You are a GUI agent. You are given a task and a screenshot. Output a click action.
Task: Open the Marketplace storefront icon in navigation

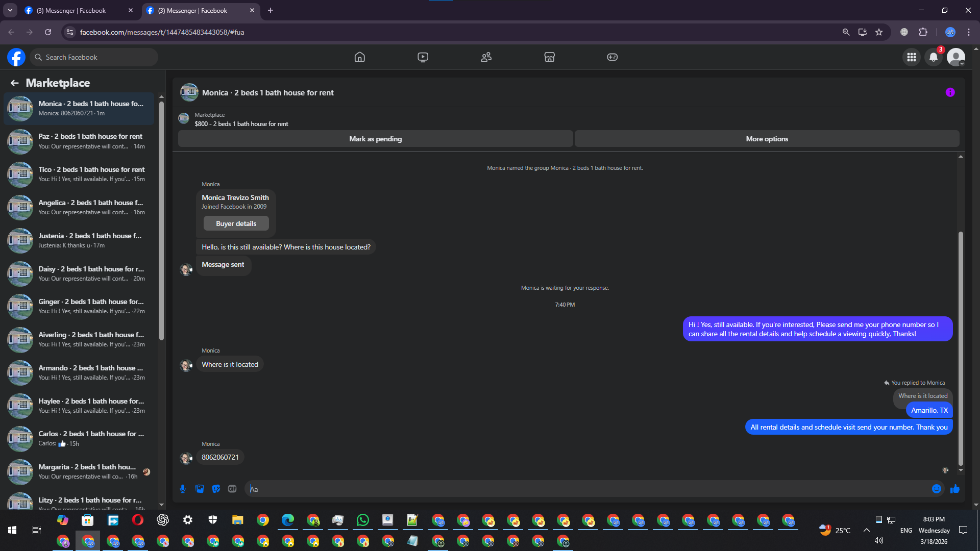[x=549, y=57]
